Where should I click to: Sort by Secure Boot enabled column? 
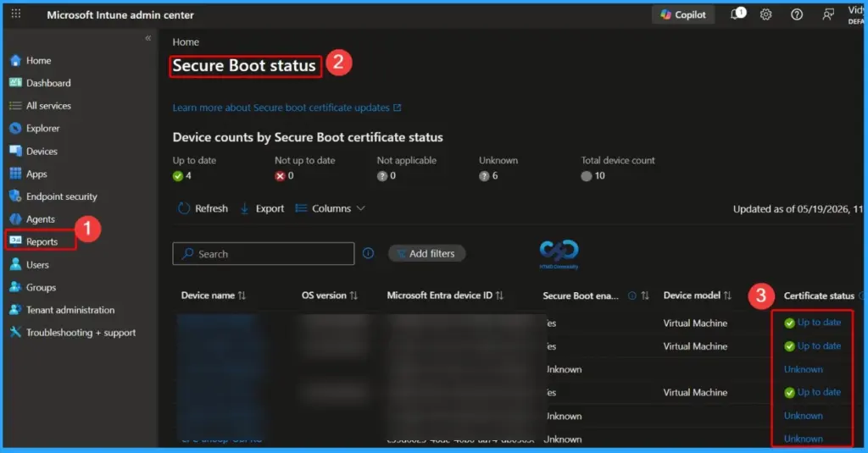[645, 296]
